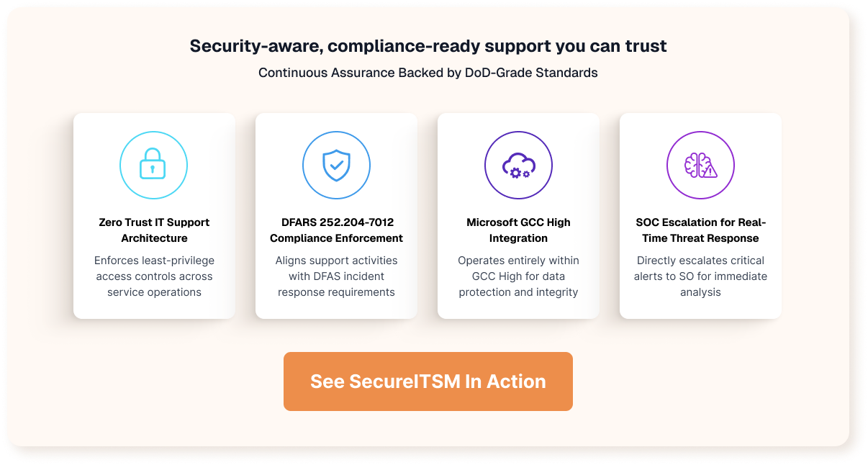Click the warning triangle beside the brain
This screenshot has height=465, width=868.
pyautogui.click(x=710, y=171)
